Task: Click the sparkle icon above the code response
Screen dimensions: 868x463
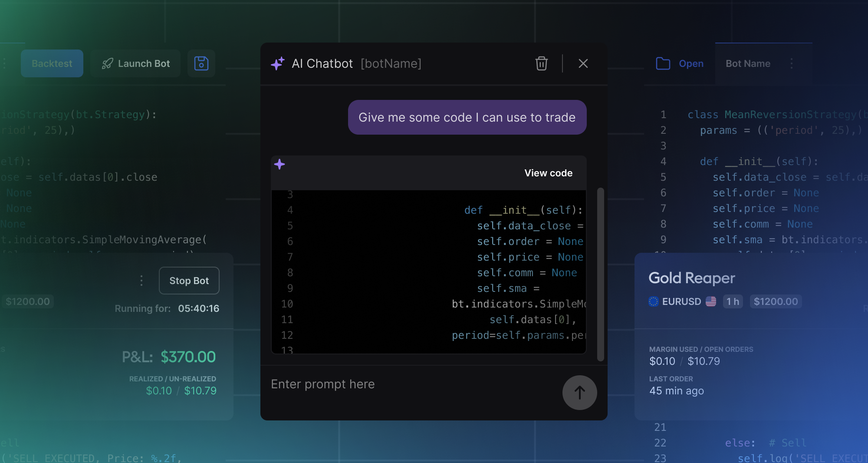Action: (x=279, y=164)
